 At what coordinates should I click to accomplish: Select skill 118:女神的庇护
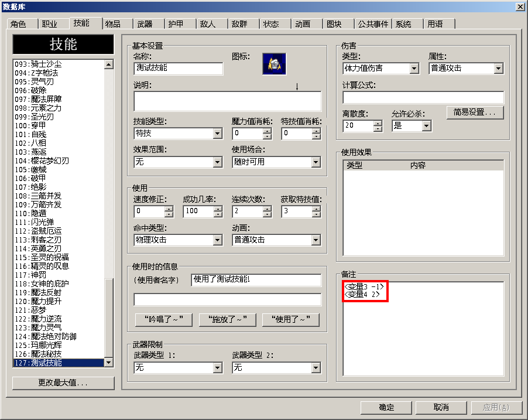(x=59, y=284)
